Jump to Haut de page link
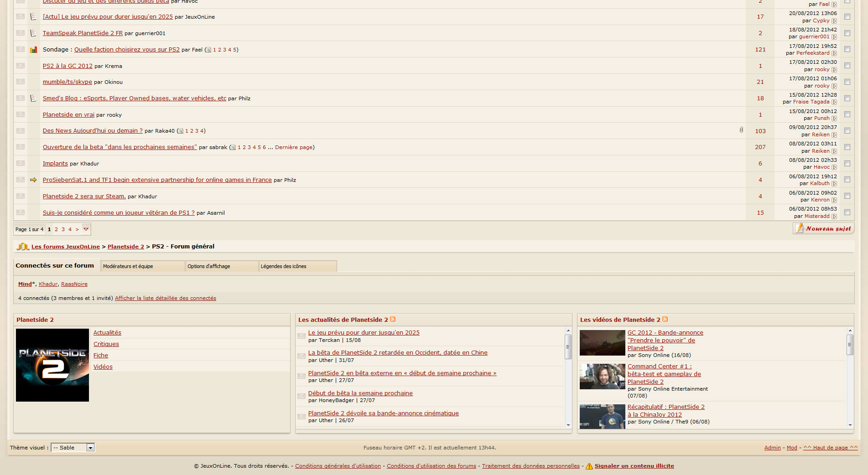 [x=830, y=448]
